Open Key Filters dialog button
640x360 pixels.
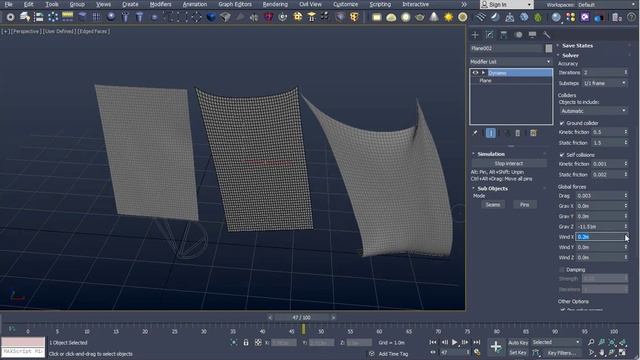562,353
